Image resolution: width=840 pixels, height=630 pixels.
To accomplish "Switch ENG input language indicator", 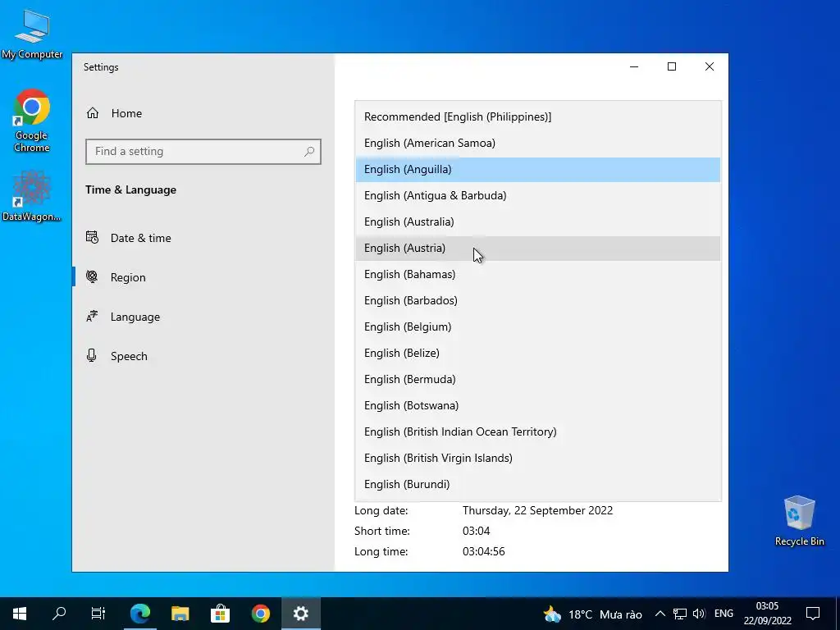I will click(724, 614).
